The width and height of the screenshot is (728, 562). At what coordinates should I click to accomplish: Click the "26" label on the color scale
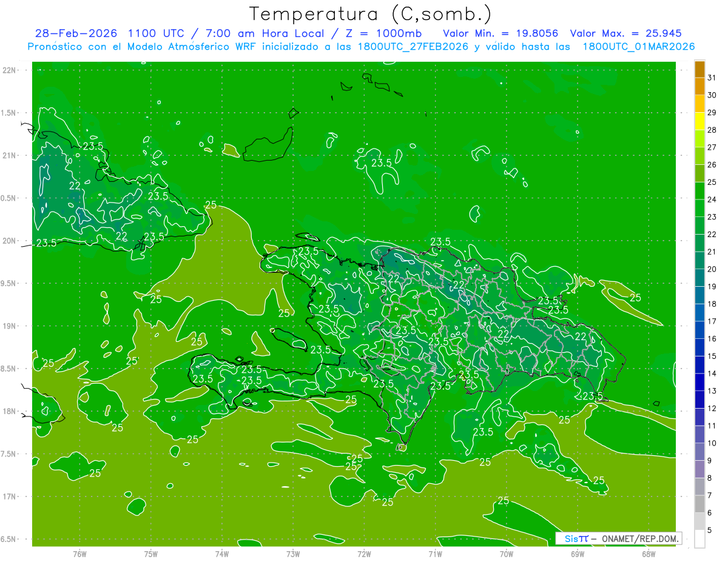712,164
